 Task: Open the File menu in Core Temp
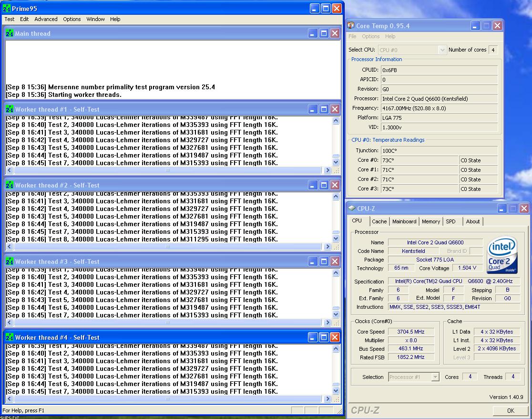point(352,36)
